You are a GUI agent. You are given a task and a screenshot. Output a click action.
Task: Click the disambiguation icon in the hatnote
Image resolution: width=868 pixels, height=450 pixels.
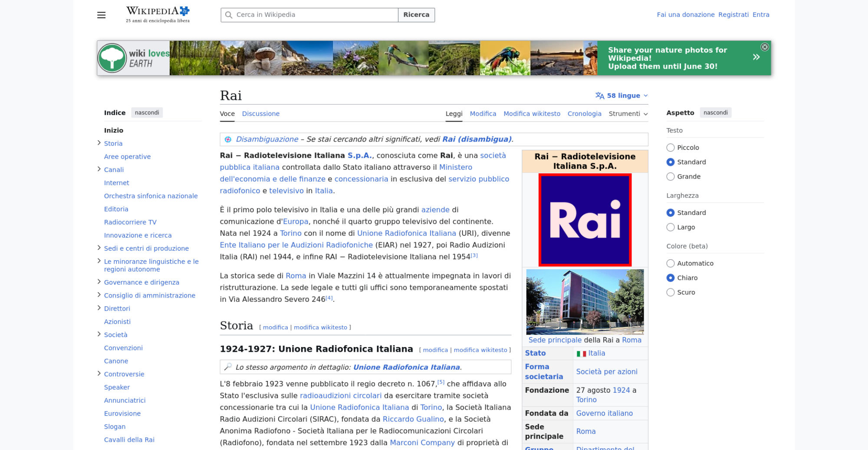point(228,139)
